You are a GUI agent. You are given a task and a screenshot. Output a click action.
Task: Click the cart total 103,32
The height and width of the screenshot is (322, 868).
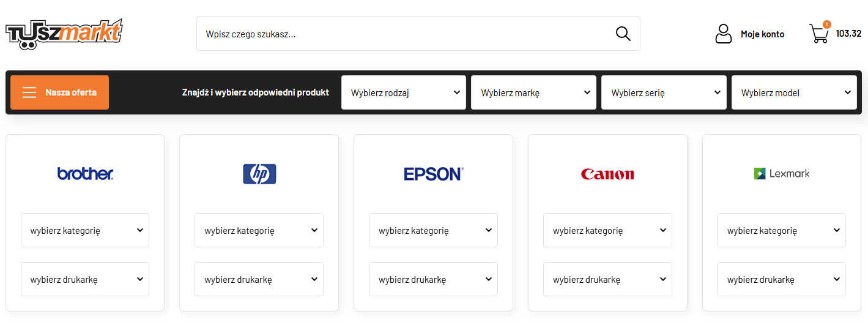point(848,34)
